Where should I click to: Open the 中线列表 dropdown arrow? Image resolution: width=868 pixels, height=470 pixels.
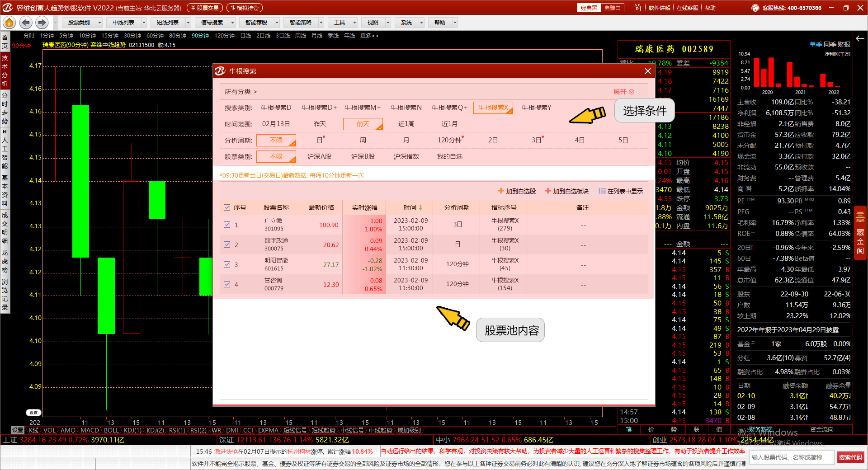144,23
